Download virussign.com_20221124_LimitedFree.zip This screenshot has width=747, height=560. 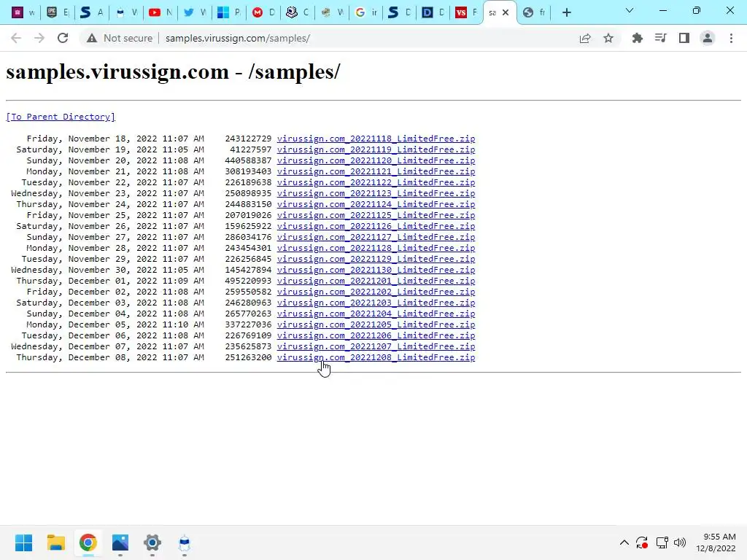pos(376,204)
